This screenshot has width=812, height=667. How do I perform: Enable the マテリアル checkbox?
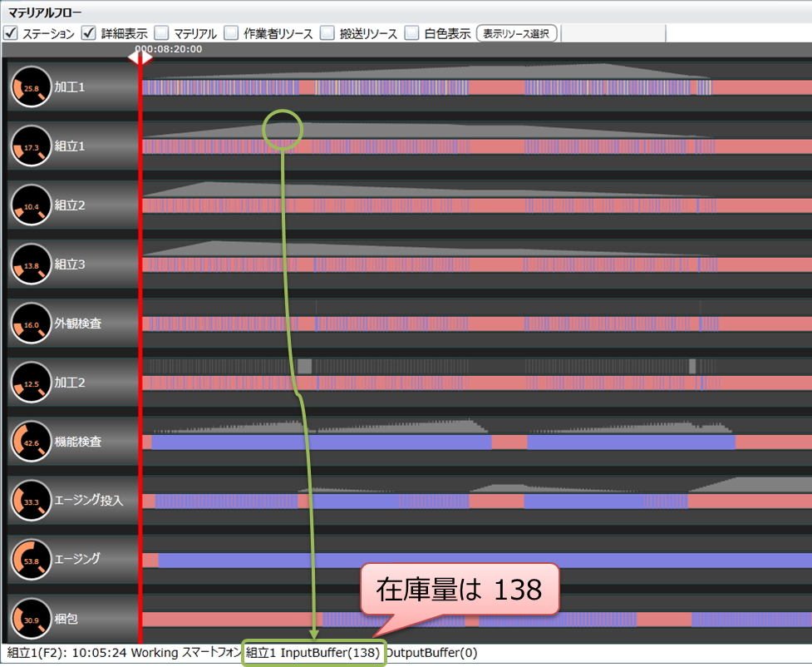click(161, 33)
